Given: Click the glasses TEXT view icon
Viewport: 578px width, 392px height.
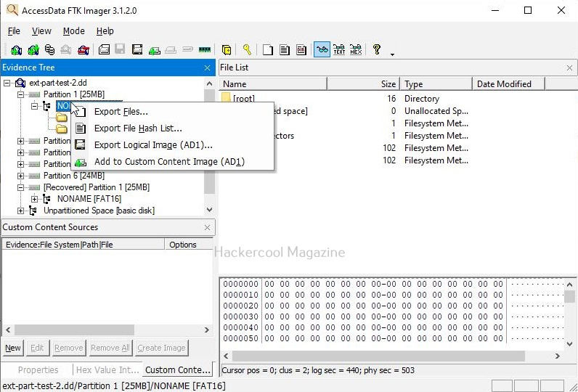Looking at the screenshot, I should point(339,50).
